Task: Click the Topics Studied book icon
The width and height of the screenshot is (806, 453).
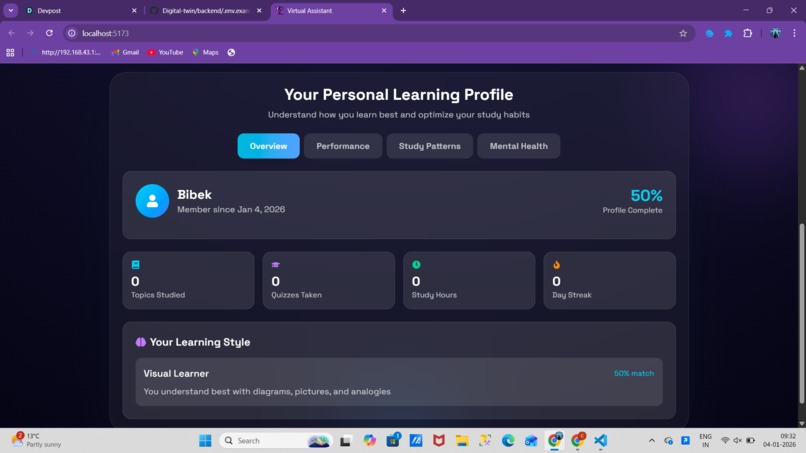Action: 136,265
